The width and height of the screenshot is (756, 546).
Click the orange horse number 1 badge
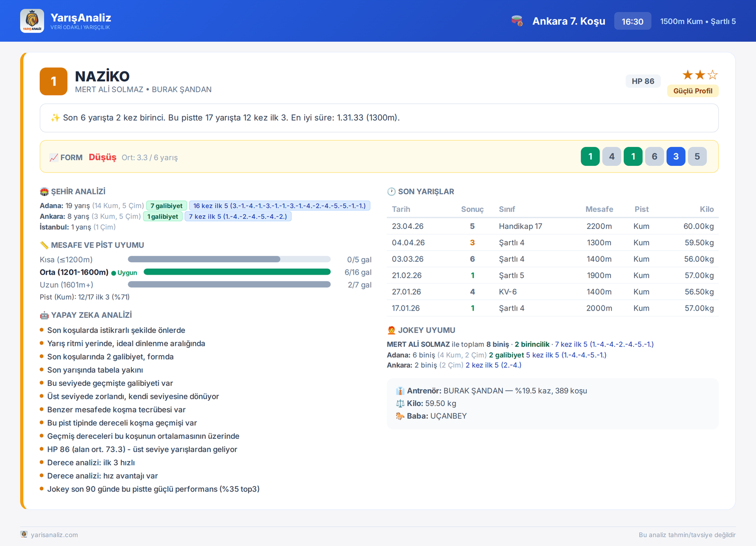coord(53,81)
